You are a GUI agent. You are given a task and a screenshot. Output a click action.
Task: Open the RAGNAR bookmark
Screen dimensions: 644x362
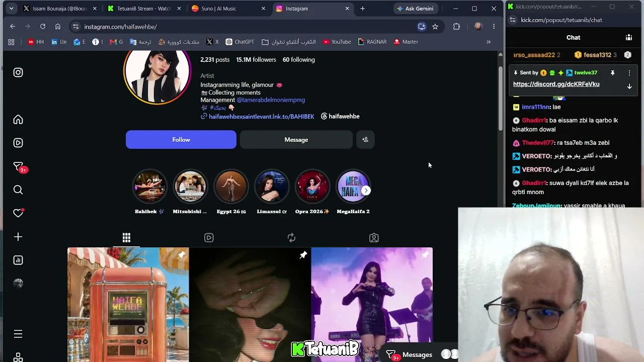click(372, 42)
